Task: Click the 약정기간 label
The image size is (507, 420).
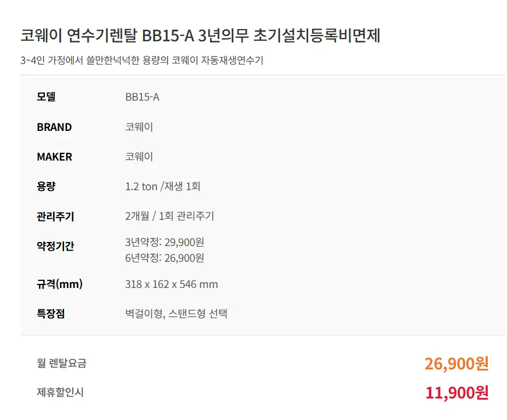Action: coord(55,246)
